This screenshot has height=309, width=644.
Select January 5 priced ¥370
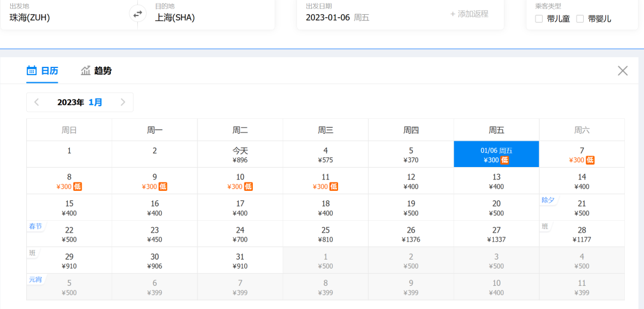click(411, 154)
